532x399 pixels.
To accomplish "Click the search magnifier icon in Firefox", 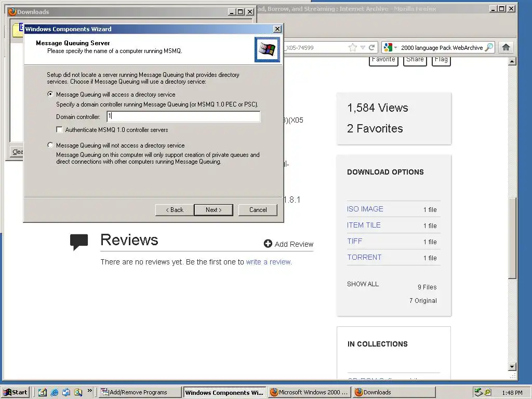I will point(489,47).
